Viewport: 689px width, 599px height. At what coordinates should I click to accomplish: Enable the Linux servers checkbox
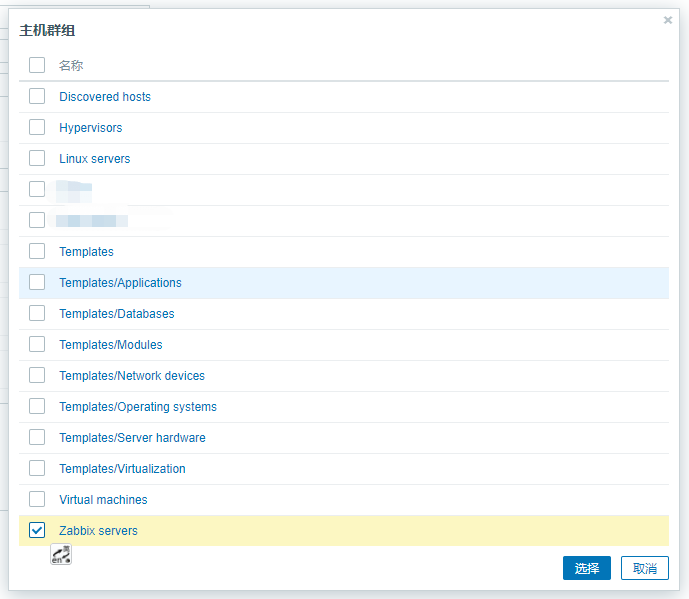[x=37, y=158]
